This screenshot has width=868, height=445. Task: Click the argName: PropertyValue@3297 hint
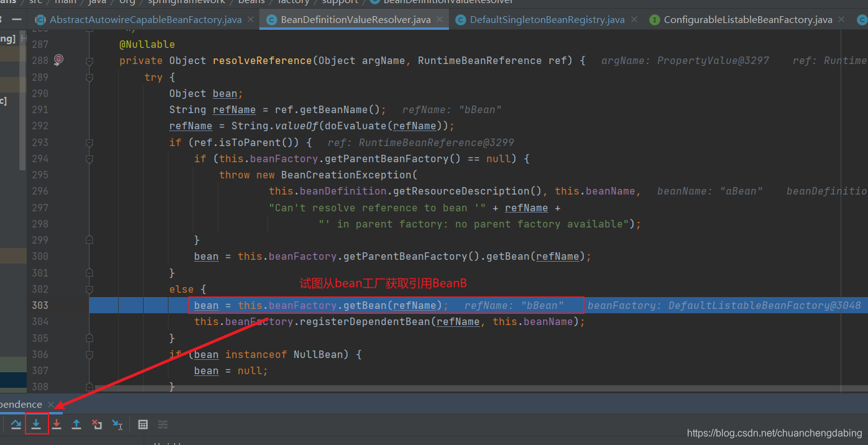tap(685, 60)
